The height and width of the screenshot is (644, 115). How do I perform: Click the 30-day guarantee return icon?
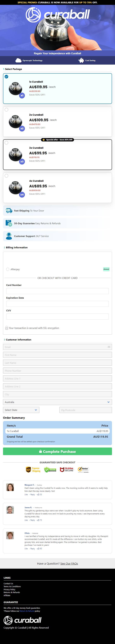pyautogui.click(x=9, y=223)
